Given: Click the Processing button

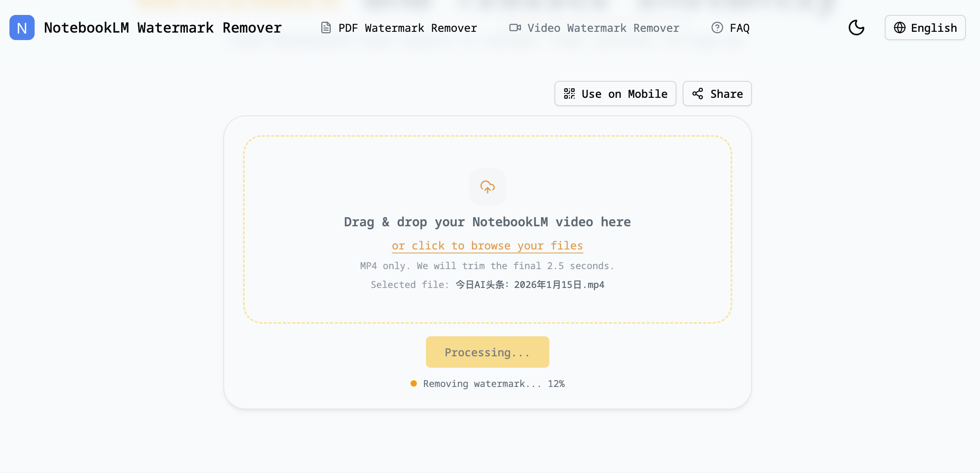Looking at the screenshot, I should (487, 352).
